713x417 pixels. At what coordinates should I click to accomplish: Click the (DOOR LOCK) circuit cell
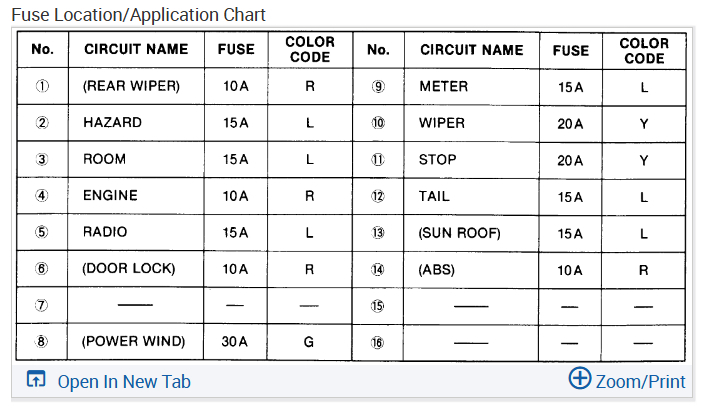[129, 269]
